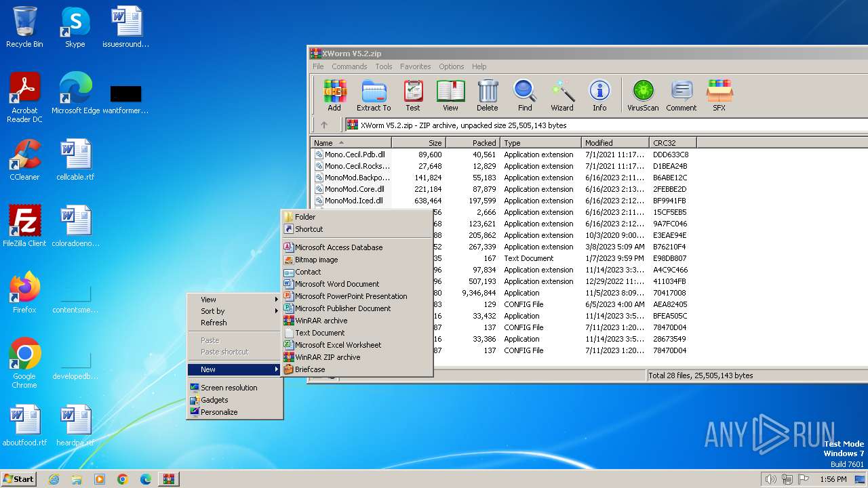868x488 pixels.
Task: Click the Extract To toolbar icon
Action: click(374, 96)
